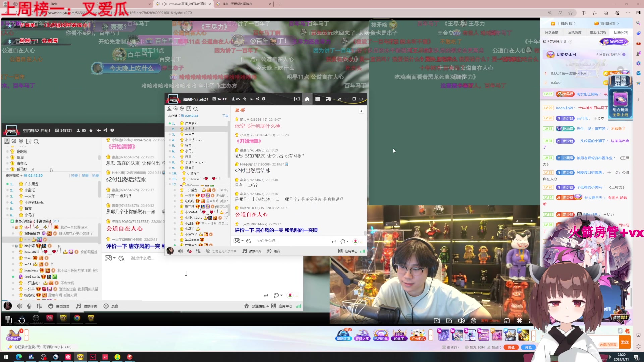
Task: Open mixer settings icon in front YY bottom bar
Action: click(198, 251)
